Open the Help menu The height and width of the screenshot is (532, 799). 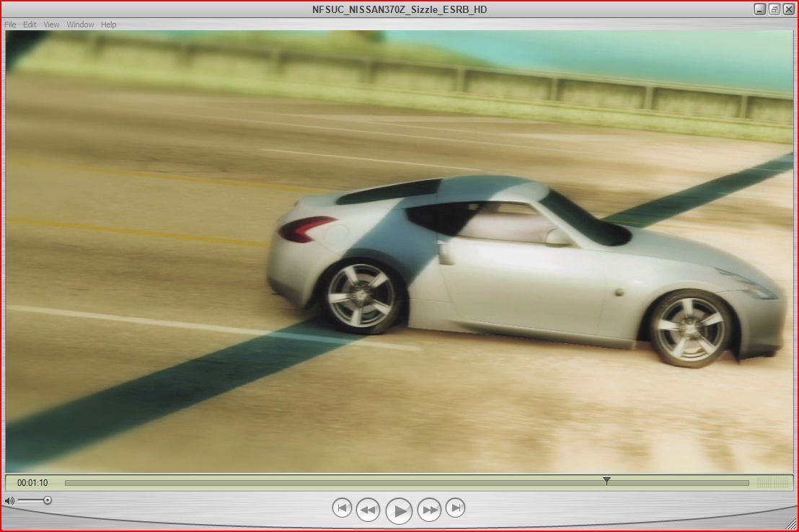(x=109, y=25)
